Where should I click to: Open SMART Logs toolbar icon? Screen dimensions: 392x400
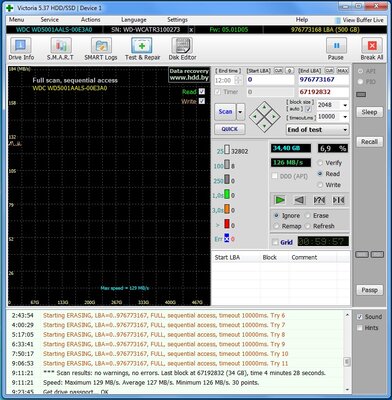(x=101, y=49)
